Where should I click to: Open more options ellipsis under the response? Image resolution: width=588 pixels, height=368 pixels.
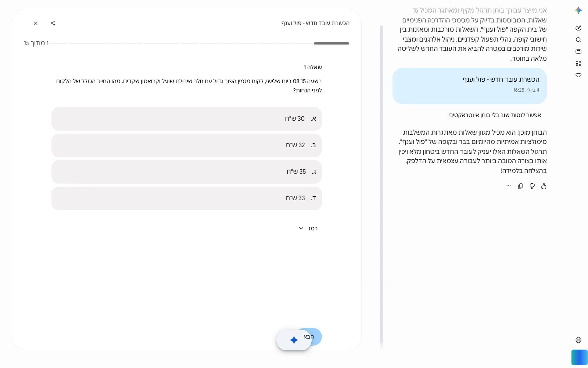(x=509, y=186)
